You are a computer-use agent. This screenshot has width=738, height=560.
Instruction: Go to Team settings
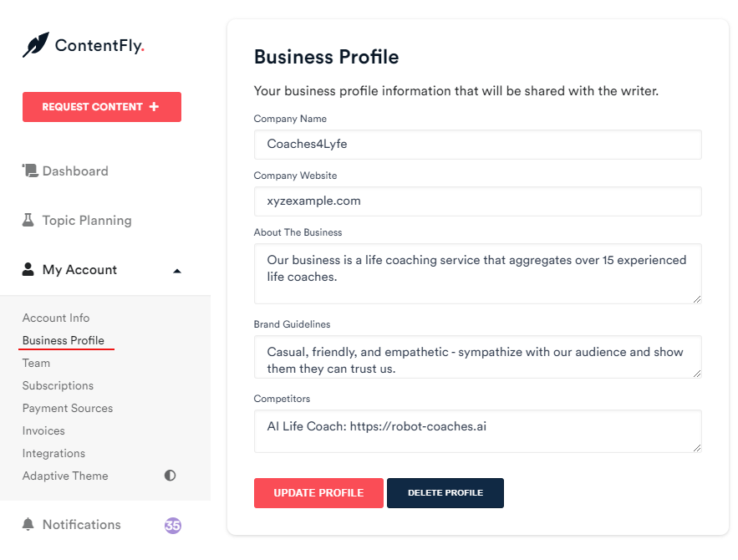tap(36, 363)
